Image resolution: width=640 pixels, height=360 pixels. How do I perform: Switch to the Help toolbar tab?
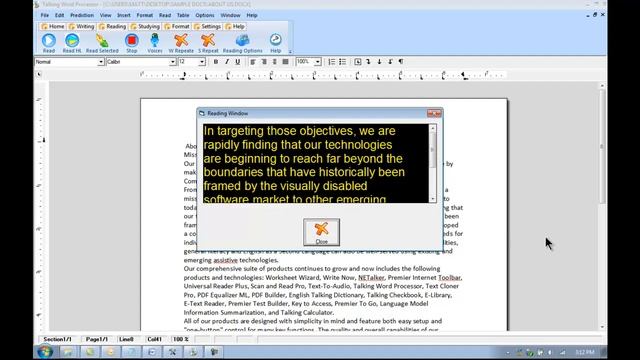pos(235,26)
